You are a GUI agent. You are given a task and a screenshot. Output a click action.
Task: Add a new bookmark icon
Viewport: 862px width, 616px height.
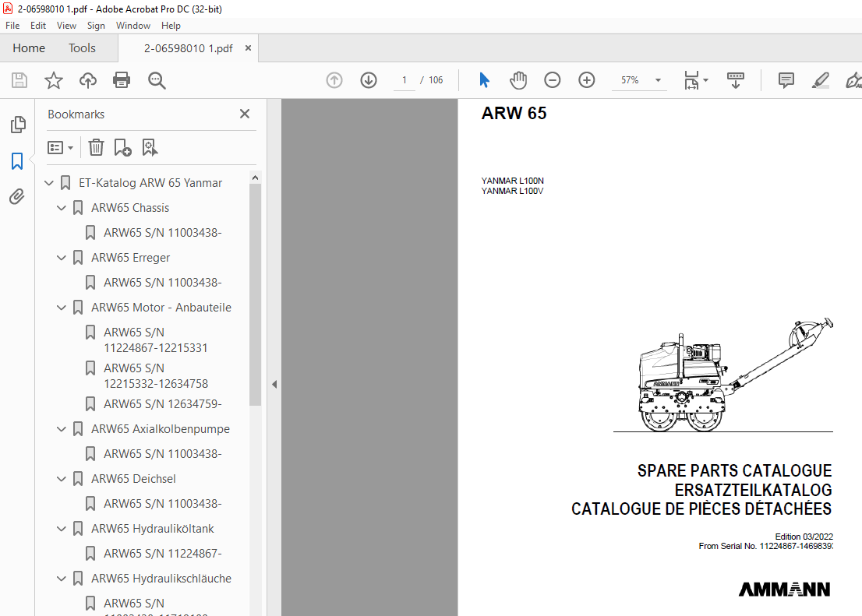(x=122, y=147)
